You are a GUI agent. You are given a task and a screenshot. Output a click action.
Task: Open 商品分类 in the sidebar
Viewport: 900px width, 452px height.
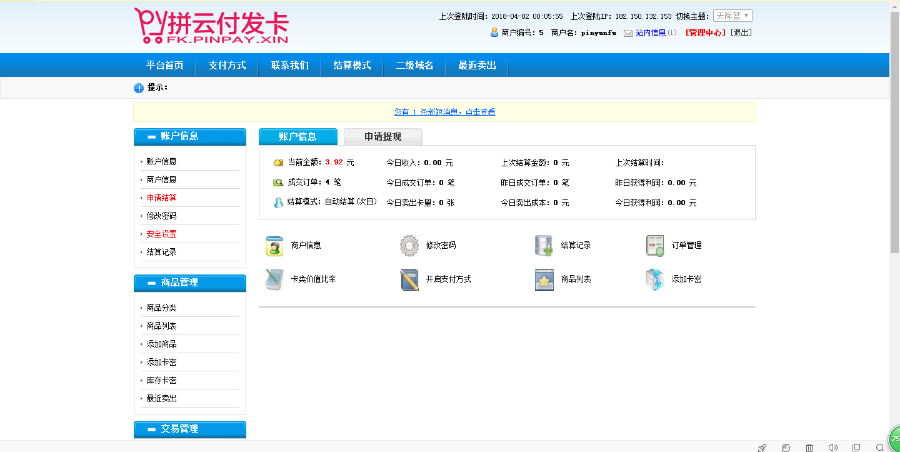161,308
